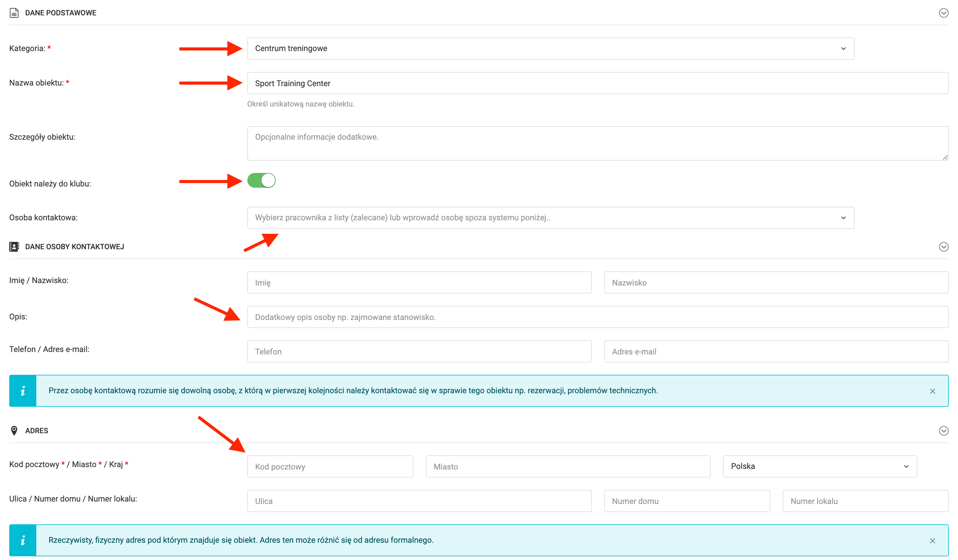This screenshot has height=560, width=958.
Task: Click the Nazwisko input field
Action: (x=776, y=283)
